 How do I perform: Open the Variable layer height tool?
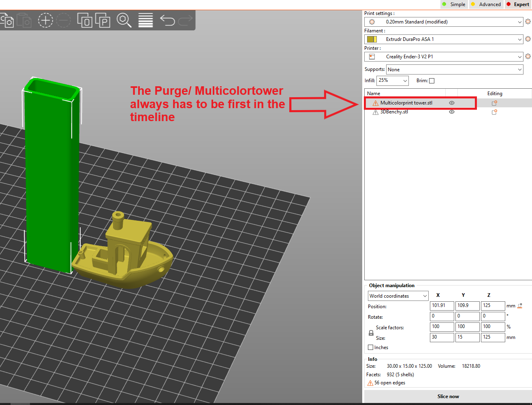pos(145,20)
